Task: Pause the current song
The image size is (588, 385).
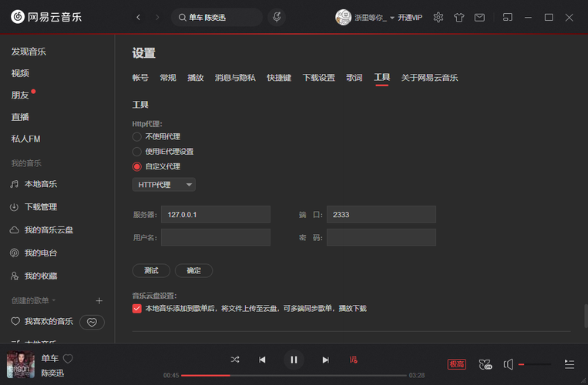Action: (294, 360)
